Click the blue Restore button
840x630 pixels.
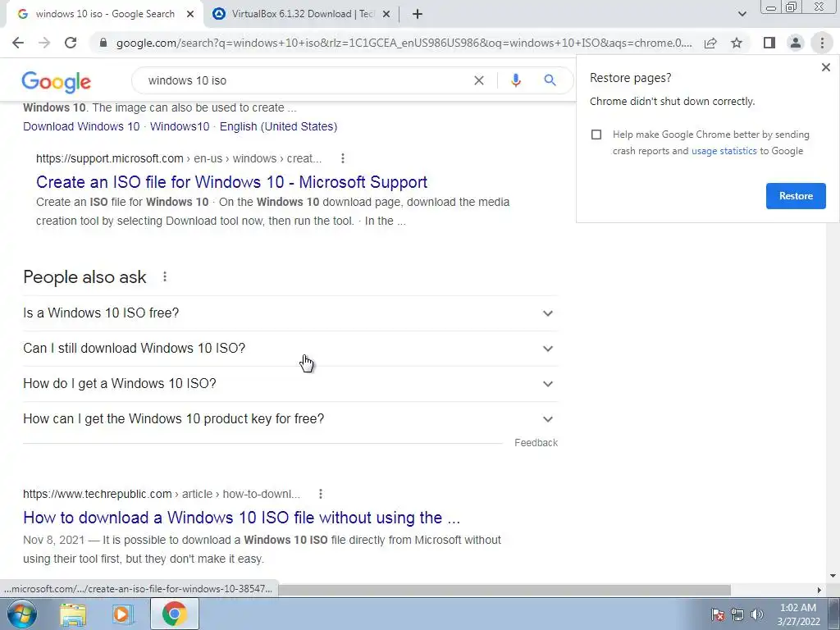796,196
